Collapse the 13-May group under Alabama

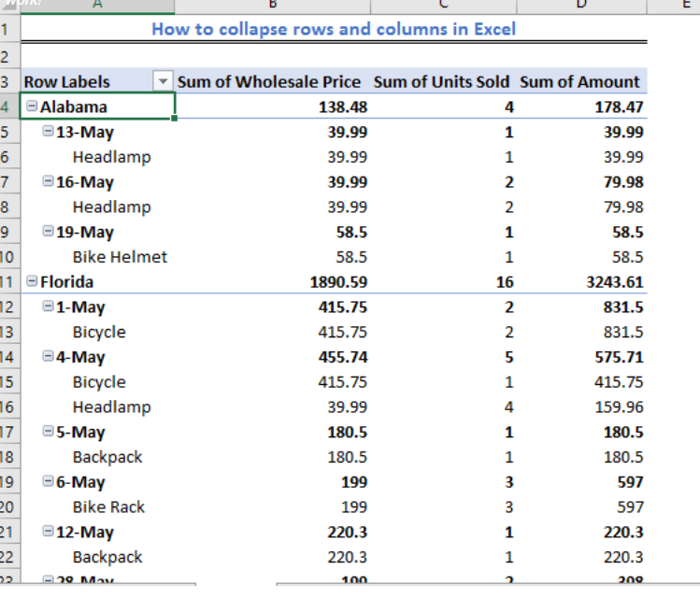tap(48, 131)
